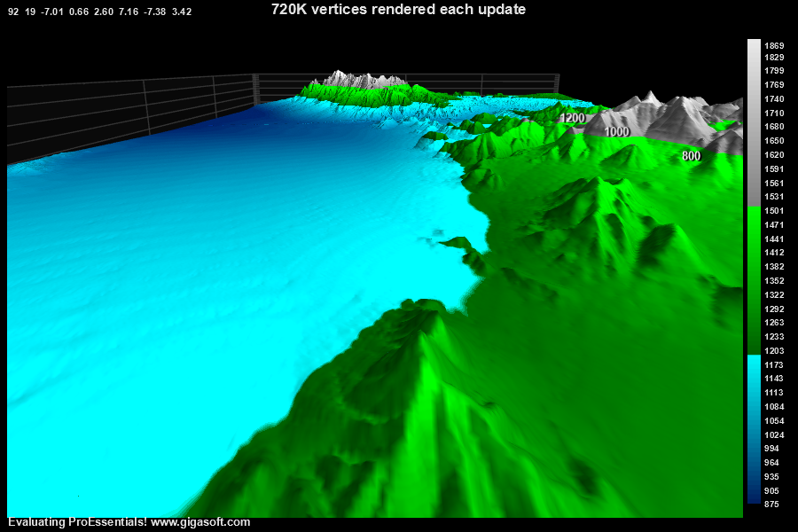Select the cyan-blue section of the legend bar
Viewport: 798px width, 532px height.
click(754, 429)
